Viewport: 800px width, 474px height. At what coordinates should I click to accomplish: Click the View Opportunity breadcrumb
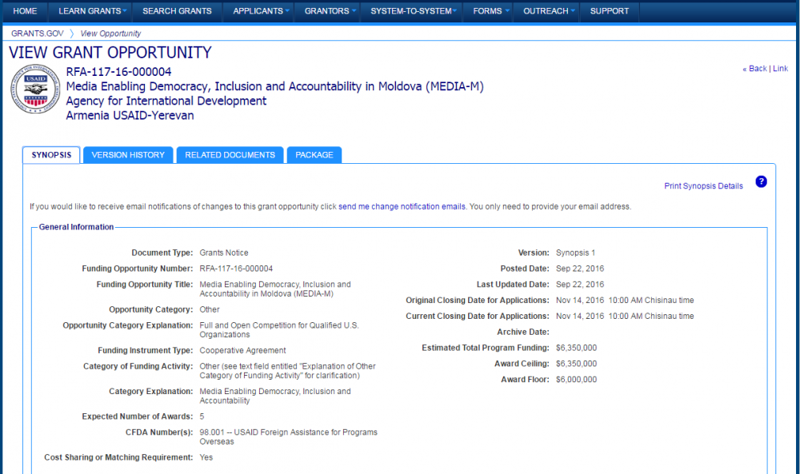(x=111, y=33)
